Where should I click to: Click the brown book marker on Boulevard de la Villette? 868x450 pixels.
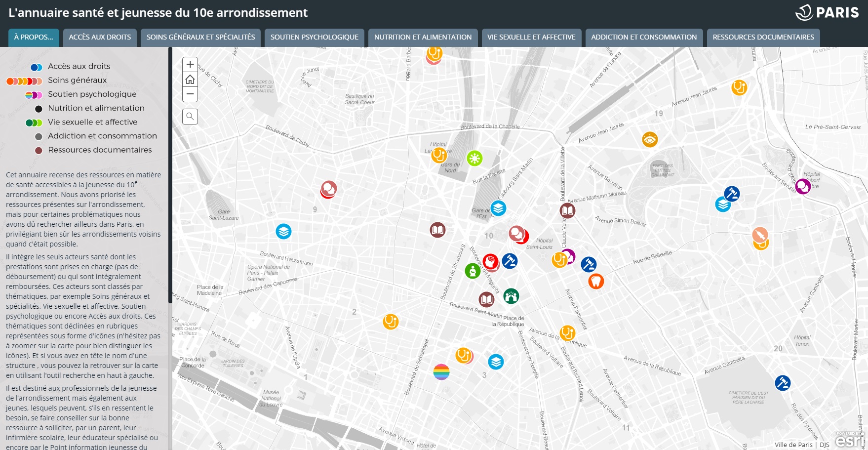[567, 210]
